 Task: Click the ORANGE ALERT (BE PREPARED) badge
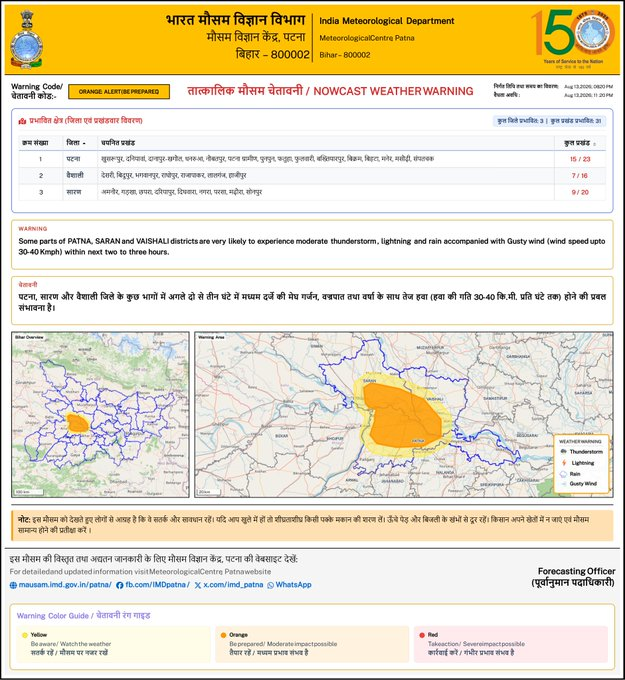click(119, 92)
